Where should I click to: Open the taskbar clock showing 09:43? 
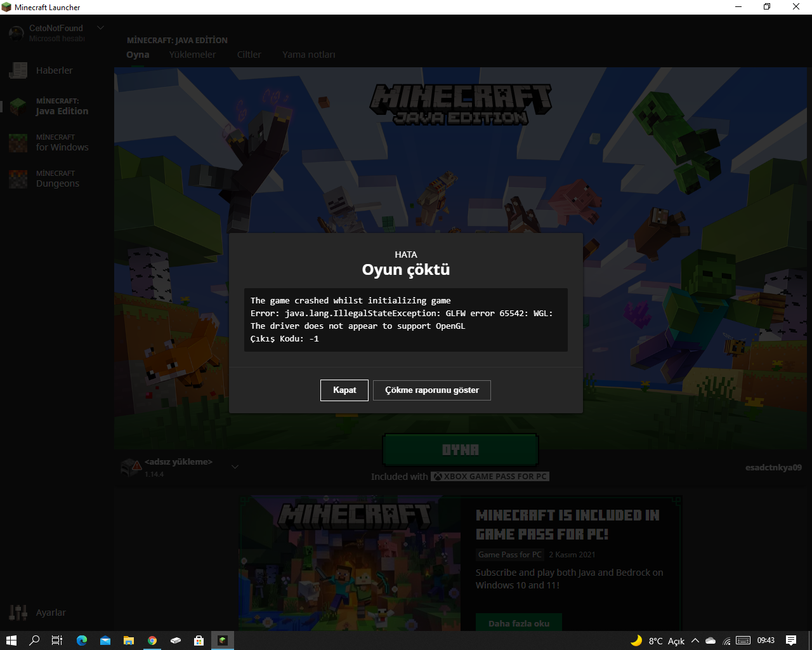(766, 640)
